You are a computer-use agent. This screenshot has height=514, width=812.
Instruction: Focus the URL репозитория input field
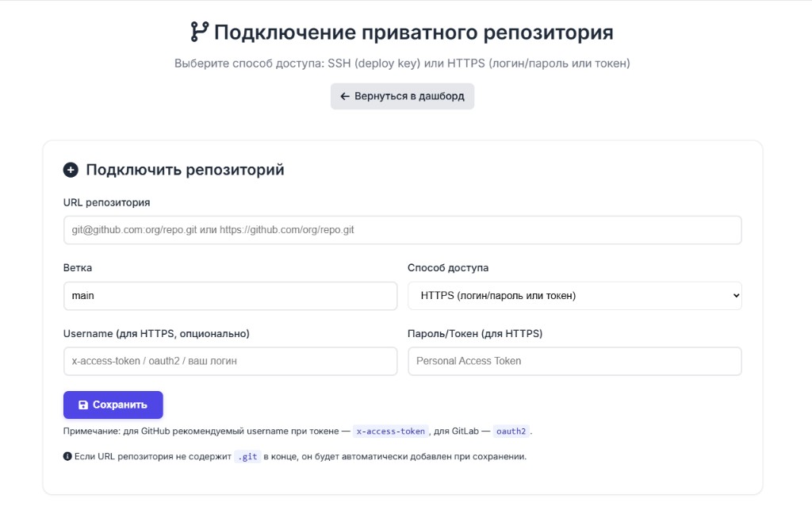point(402,230)
